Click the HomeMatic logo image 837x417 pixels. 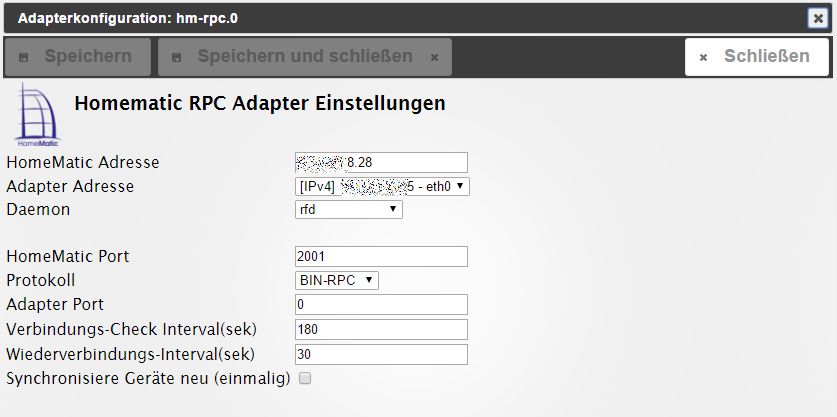37,115
